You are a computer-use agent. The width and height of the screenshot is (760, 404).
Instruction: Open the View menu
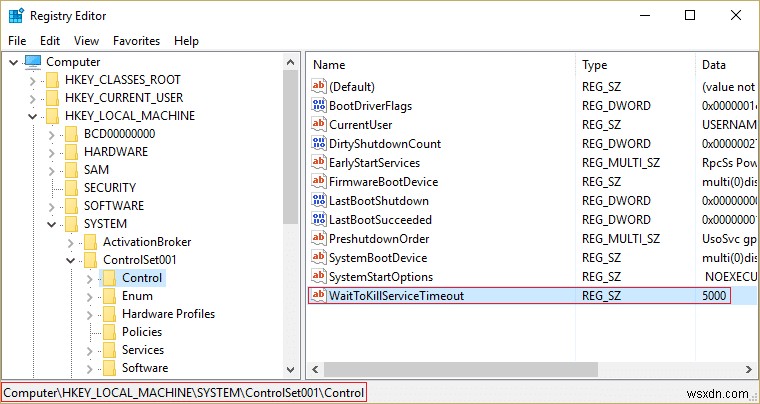coord(86,41)
